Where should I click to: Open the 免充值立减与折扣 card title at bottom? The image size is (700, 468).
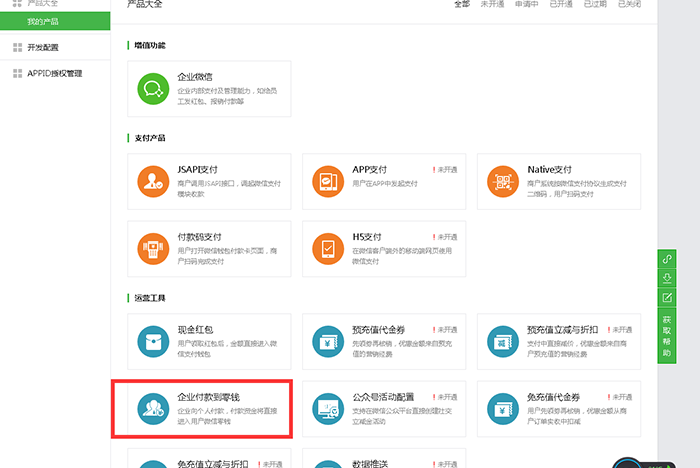[212, 464]
